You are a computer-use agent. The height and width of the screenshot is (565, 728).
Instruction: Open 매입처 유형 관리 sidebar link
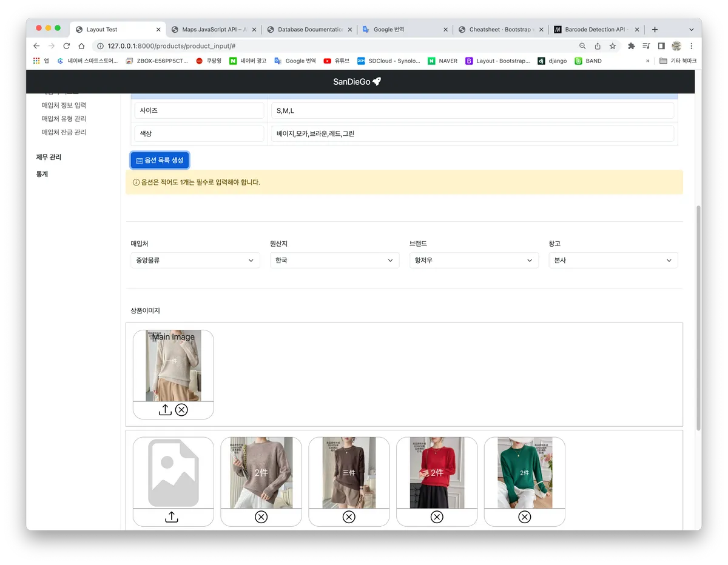[x=64, y=119]
